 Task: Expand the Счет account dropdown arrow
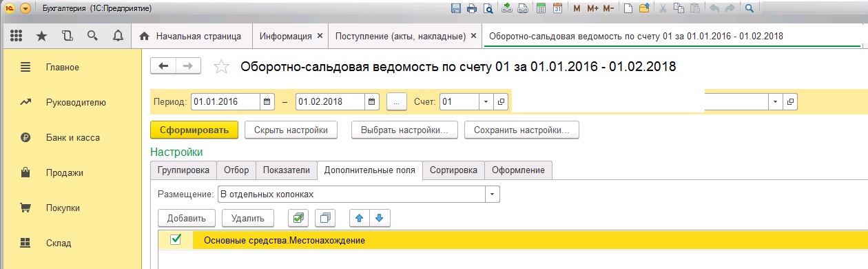click(x=485, y=101)
